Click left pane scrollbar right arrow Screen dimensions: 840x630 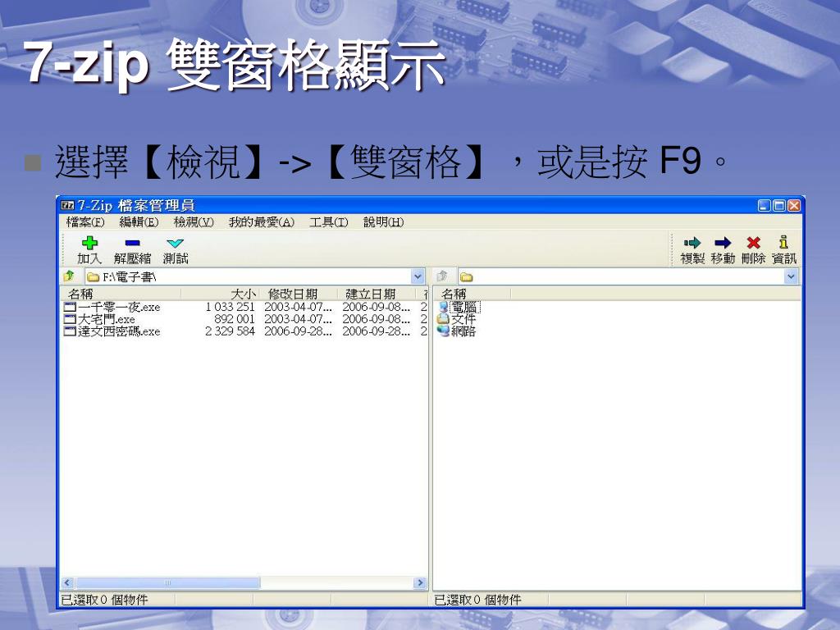tap(420, 583)
